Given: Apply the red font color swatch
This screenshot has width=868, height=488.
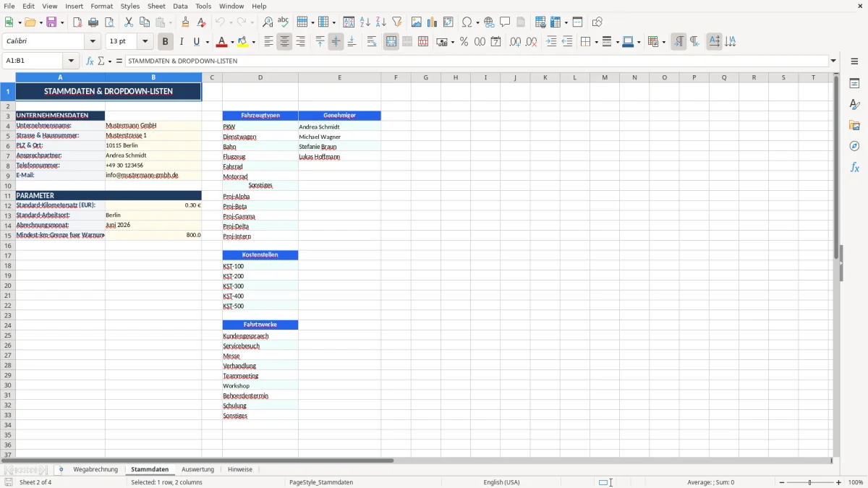Looking at the screenshot, I should pyautogui.click(x=222, y=42).
